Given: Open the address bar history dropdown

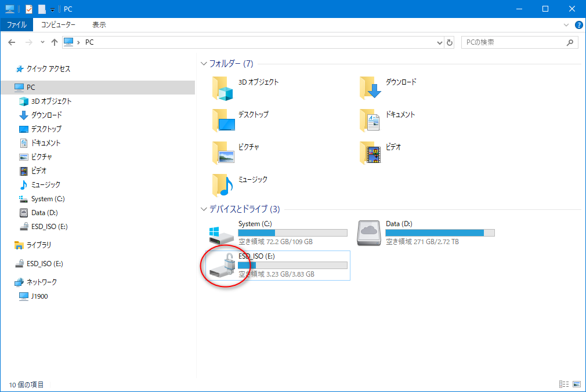Looking at the screenshot, I should pos(439,42).
